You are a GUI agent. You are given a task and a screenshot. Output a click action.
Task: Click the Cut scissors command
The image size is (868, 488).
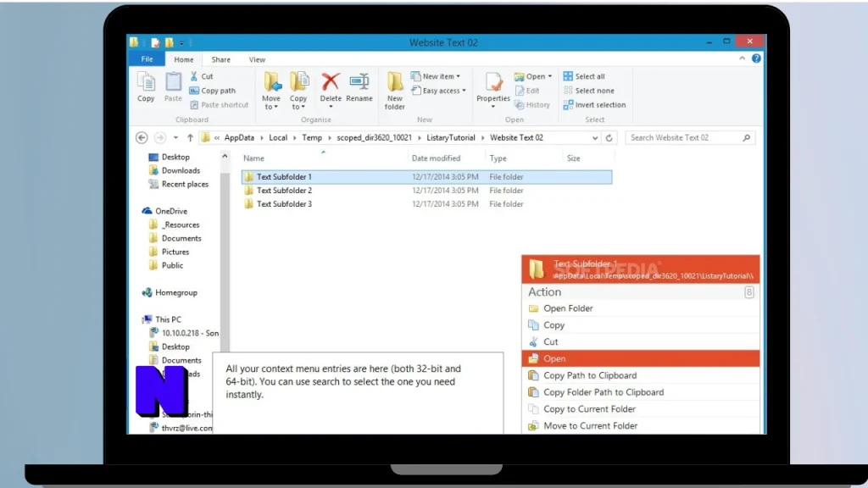(202, 76)
